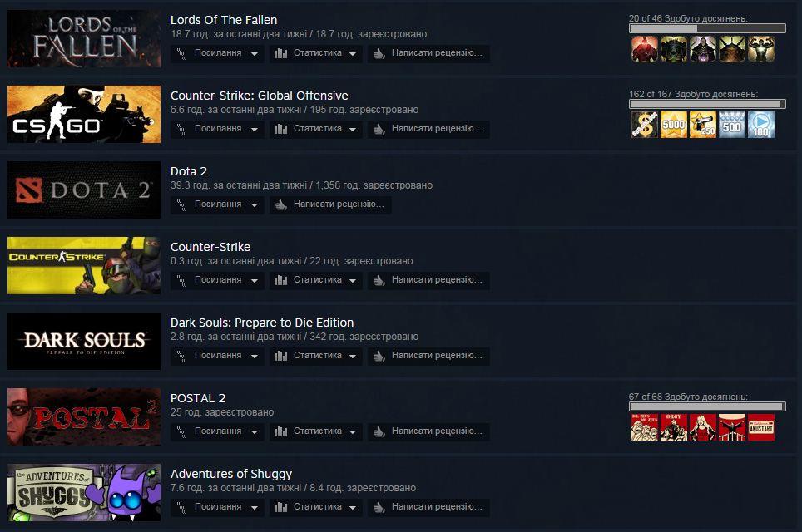Click the CS:GO achievements progress bar
Image resolution: width=802 pixels, height=532 pixels.
[x=707, y=104]
